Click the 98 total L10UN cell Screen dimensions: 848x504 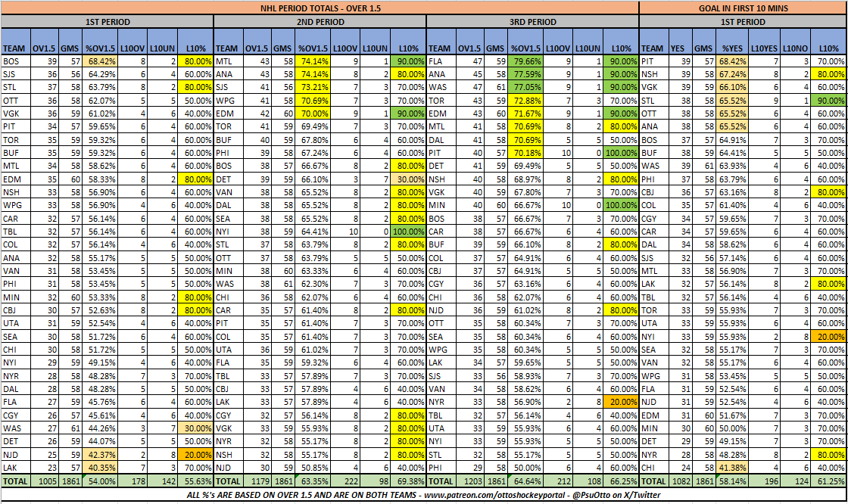tap(376, 481)
